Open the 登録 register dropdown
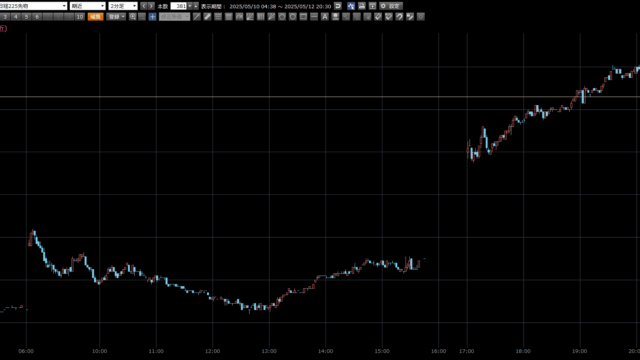 click(116, 17)
